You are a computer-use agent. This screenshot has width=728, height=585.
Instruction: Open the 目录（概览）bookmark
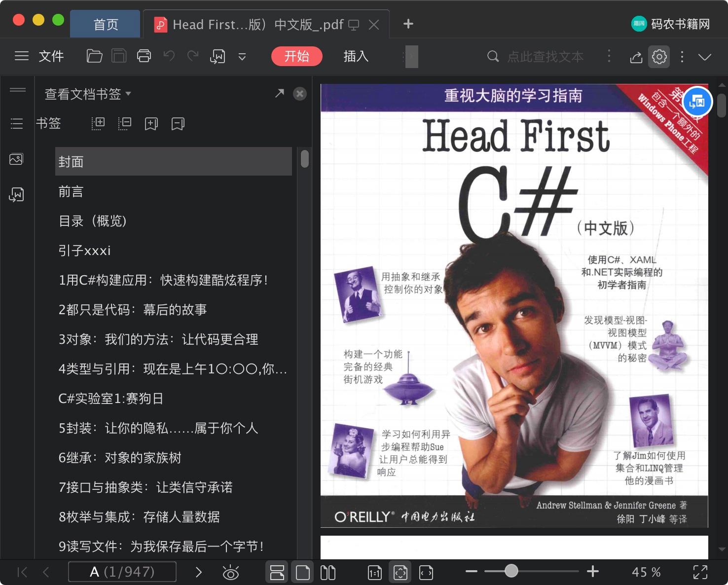[x=174, y=221]
